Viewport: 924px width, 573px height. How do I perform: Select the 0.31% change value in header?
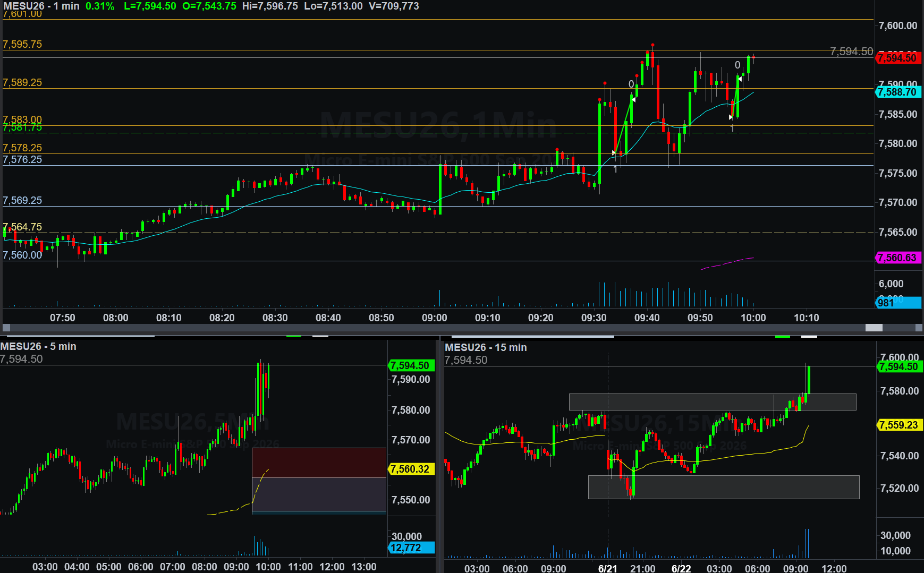click(x=100, y=6)
